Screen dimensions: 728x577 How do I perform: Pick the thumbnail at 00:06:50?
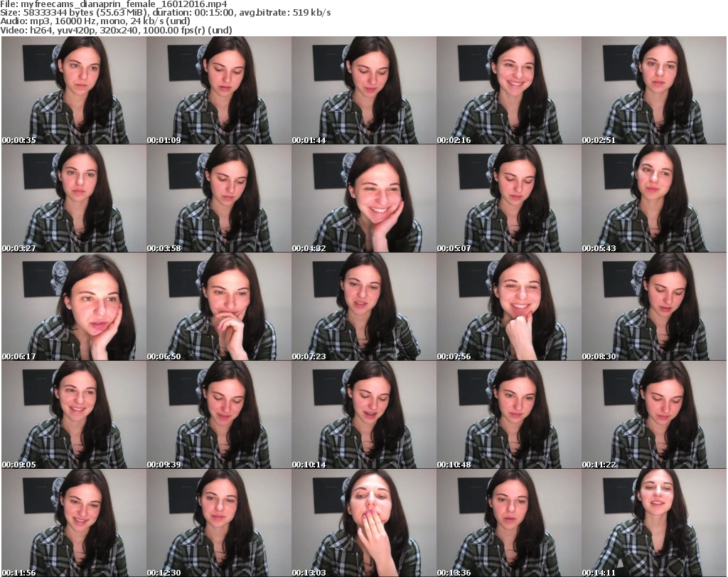[x=219, y=307]
